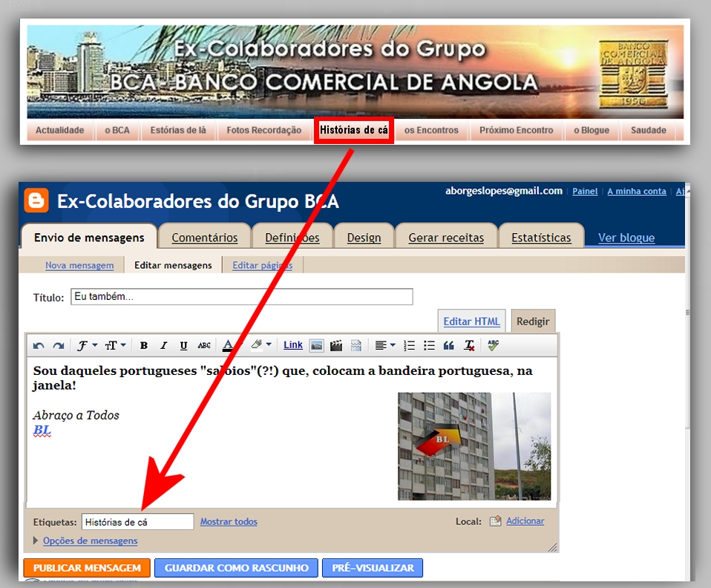Click the Insert video clapperboard icon

pos(336,346)
